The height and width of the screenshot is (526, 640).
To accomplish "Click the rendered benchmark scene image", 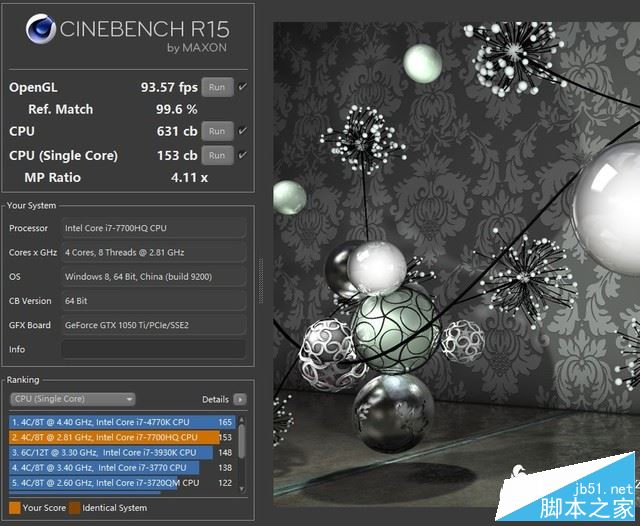I will (x=456, y=264).
